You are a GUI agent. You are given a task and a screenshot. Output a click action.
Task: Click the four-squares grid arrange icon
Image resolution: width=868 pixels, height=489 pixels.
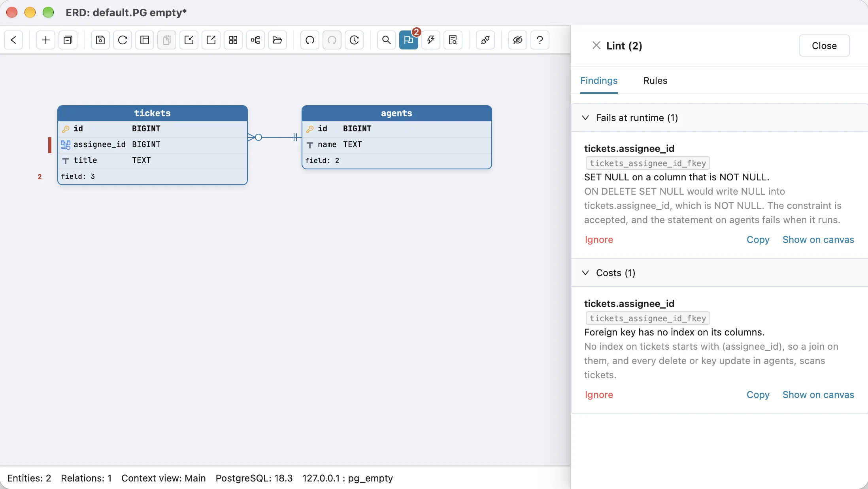(233, 40)
